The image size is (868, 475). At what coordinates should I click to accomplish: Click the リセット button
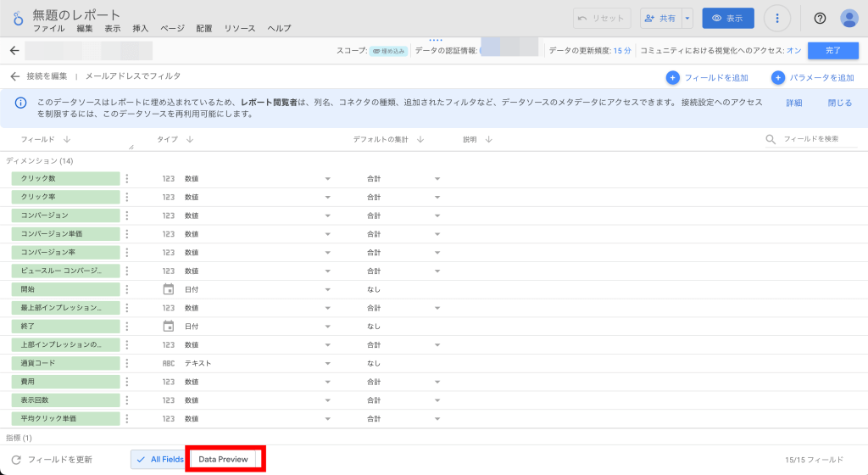coord(602,19)
